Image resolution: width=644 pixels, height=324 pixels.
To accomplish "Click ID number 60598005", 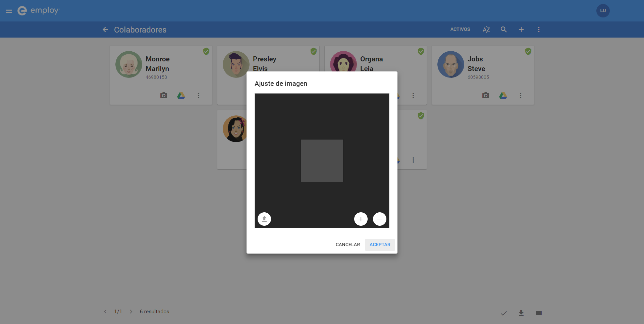I will (x=478, y=77).
